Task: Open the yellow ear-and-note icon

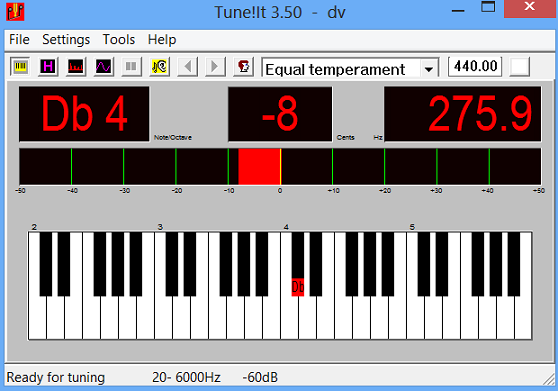Action: pos(159,67)
